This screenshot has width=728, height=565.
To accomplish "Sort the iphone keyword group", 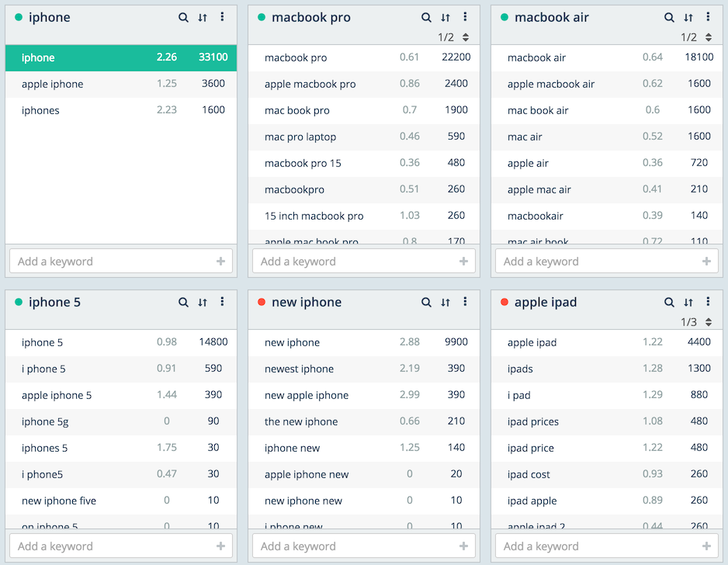I will 203,18.
